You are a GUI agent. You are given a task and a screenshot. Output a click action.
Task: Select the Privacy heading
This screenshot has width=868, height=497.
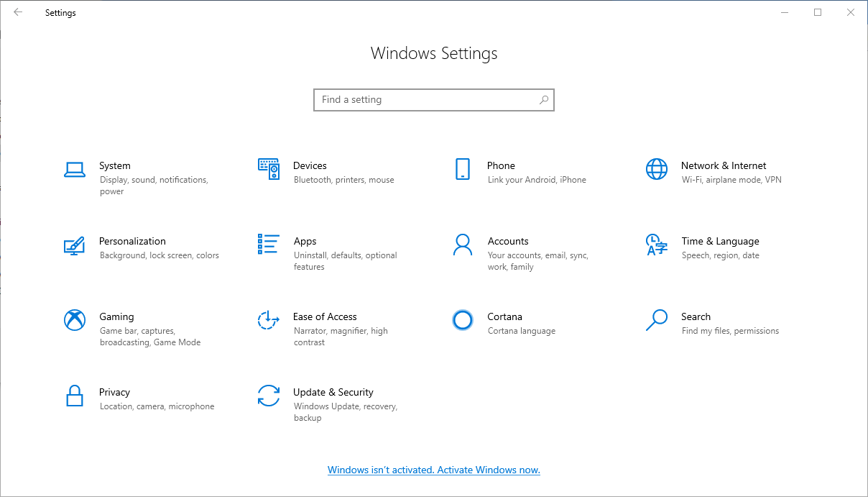click(114, 392)
